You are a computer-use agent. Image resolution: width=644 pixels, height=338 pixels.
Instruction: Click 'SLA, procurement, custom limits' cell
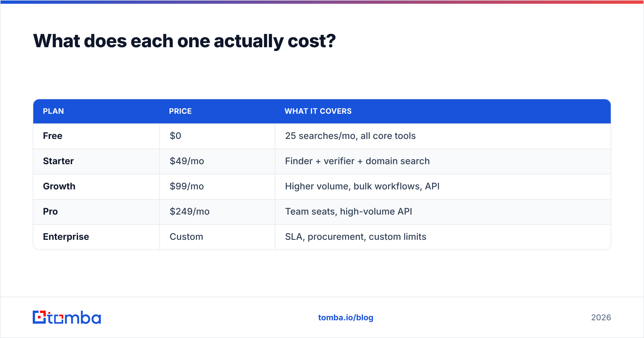pos(443,237)
